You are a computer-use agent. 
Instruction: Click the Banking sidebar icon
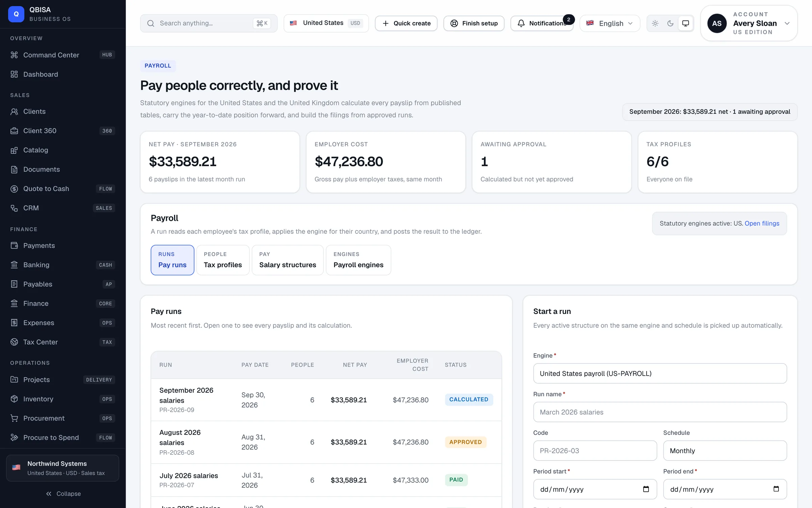pos(14,265)
